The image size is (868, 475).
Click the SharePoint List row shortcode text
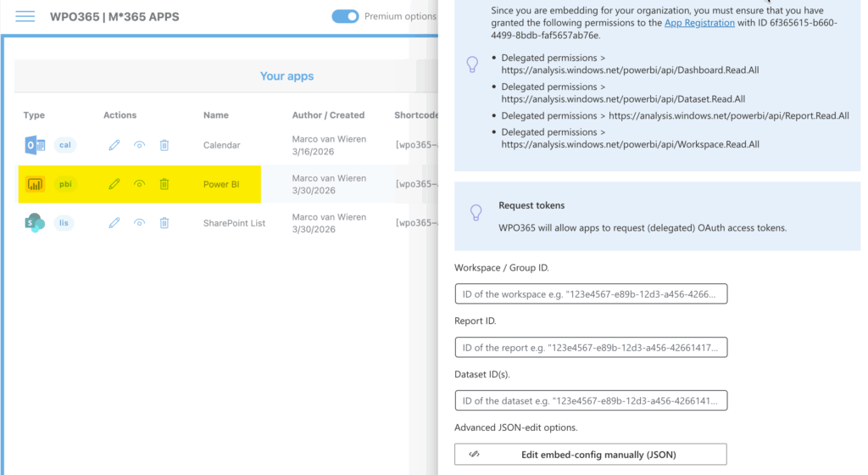pyautogui.click(x=416, y=222)
